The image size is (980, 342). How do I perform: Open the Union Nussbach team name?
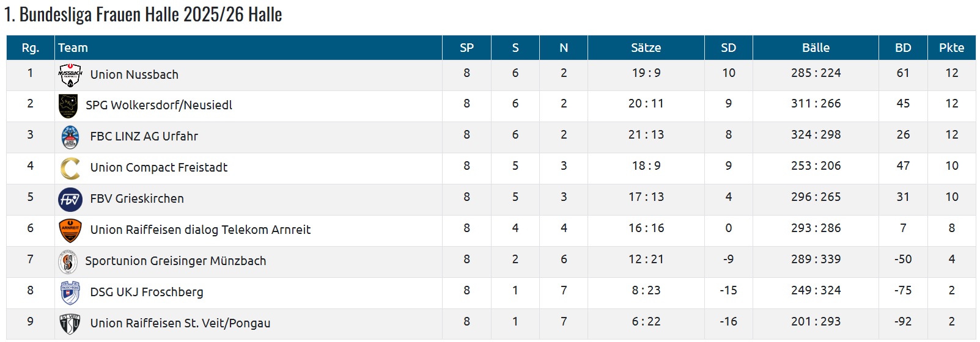point(134,75)
